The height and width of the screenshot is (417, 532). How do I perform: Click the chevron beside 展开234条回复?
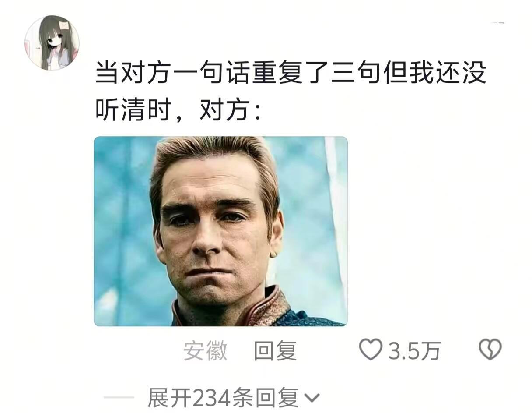tap(311, 398)
